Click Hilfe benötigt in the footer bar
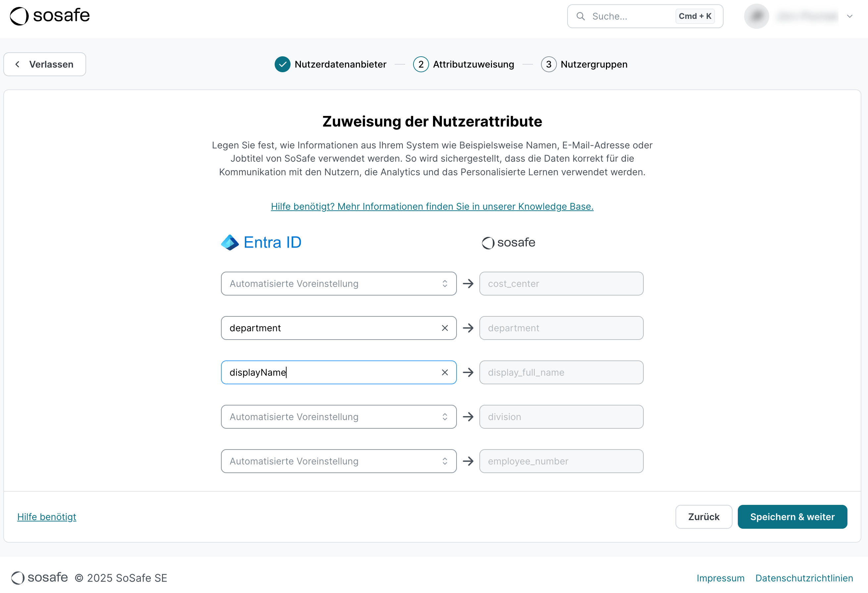 (x=47, y=517)
